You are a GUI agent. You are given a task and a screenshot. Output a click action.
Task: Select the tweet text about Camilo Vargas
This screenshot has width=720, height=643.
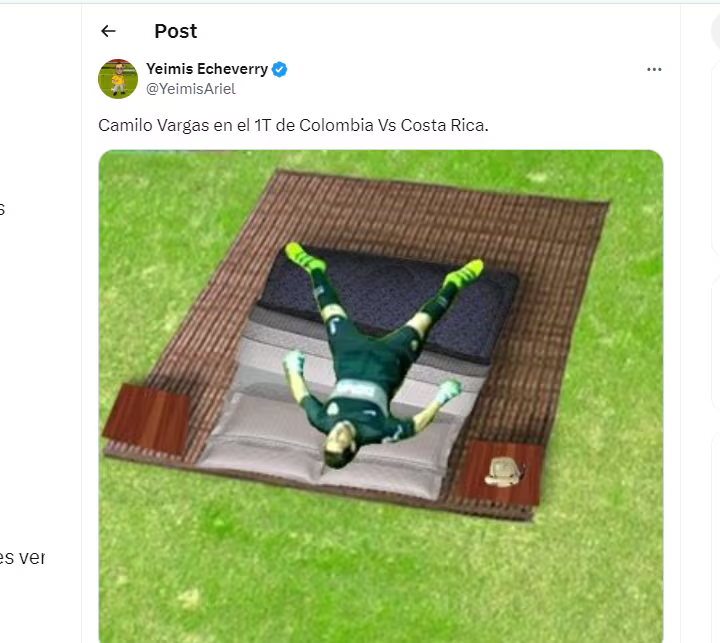click(x=293, y=125)
